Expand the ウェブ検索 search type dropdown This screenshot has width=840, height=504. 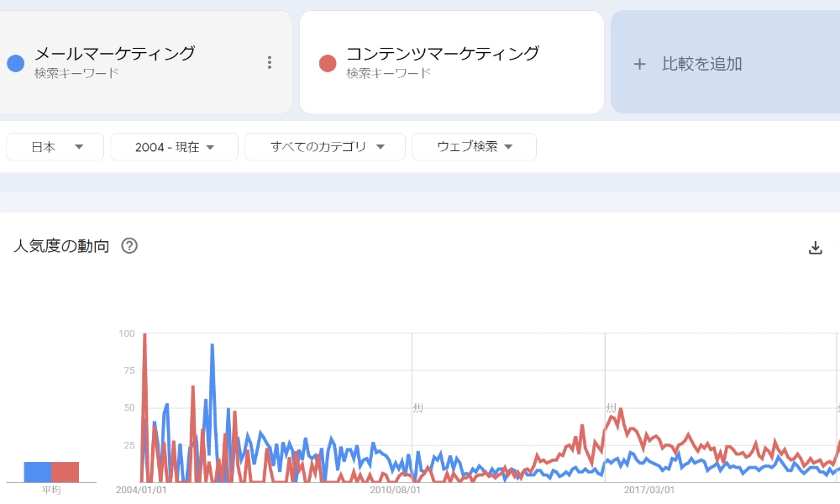[x=474, y=146]
